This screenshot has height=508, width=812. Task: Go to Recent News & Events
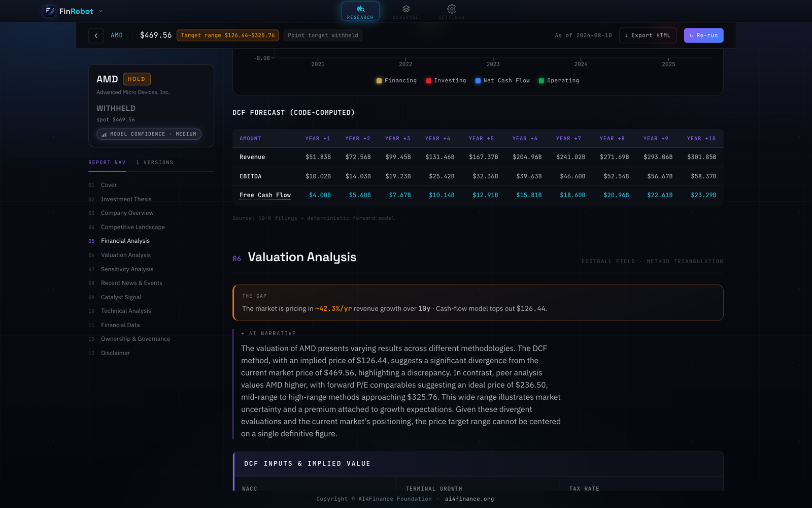131,283
